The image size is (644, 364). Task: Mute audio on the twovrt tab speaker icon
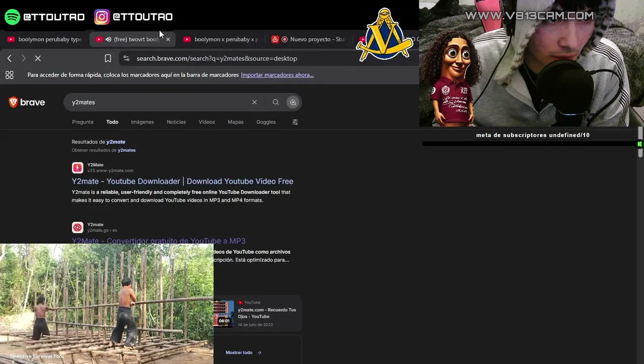click(108, 39)
